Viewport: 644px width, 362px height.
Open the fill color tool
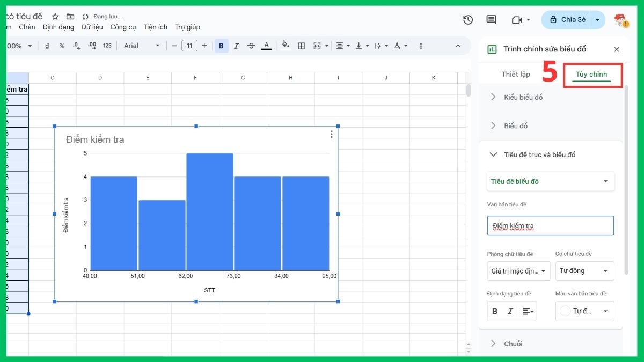pos(284,46)
